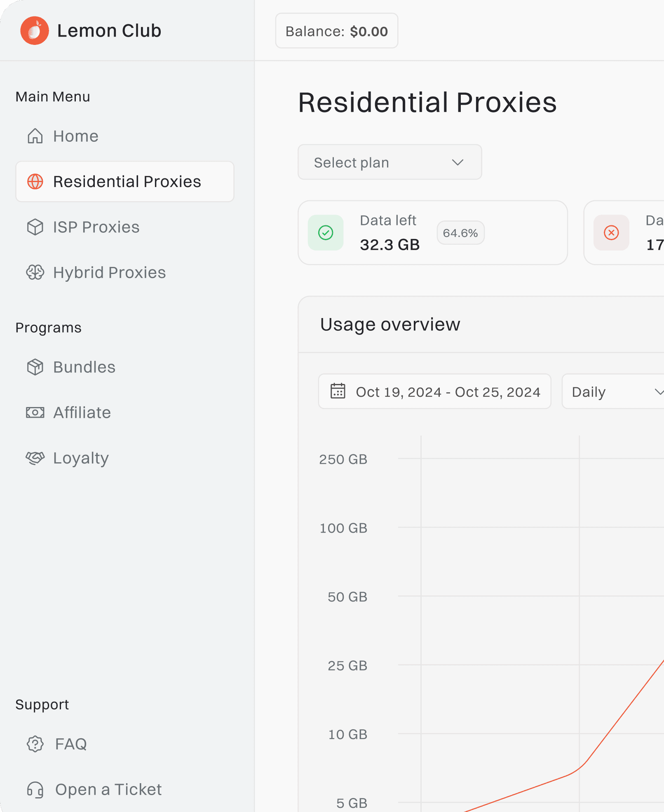Go to ISP Proxies menu item
The width and height of the screenshot is (664, 812).
click(x=96, y=227)
